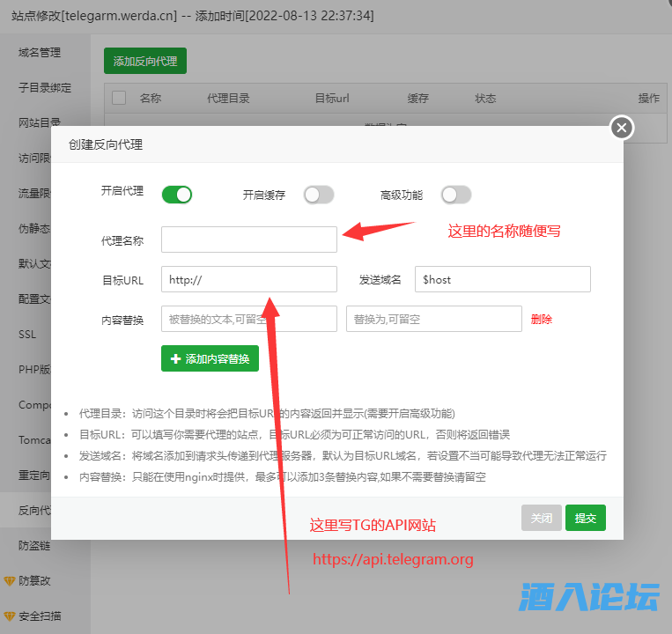Open the 防篡改 sidebar item
The height and width of the screenshot is (634, 672).
(34, 581)
